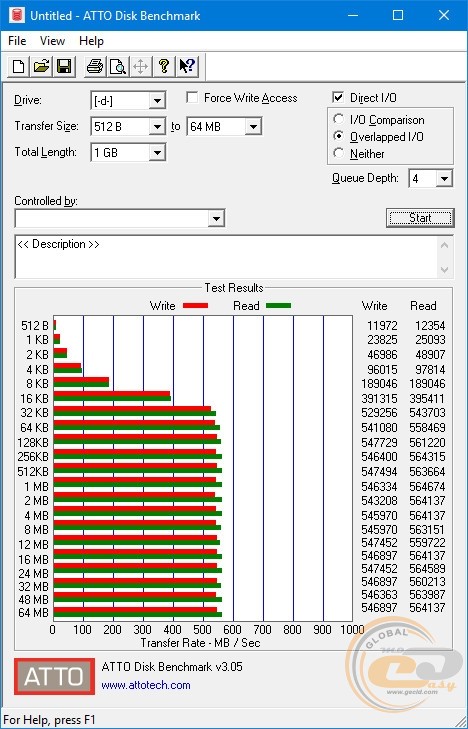Open the Help menu
Viewport: 468px width, 729px height.
91,41
